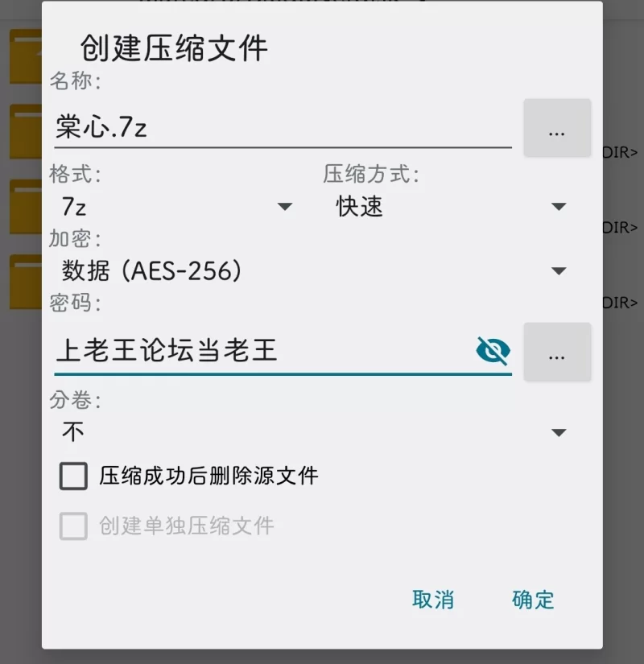The width and height of the screenshot is (644, 664).
Task: Focus the archive name field 棠心.7z
Action: 283,128
